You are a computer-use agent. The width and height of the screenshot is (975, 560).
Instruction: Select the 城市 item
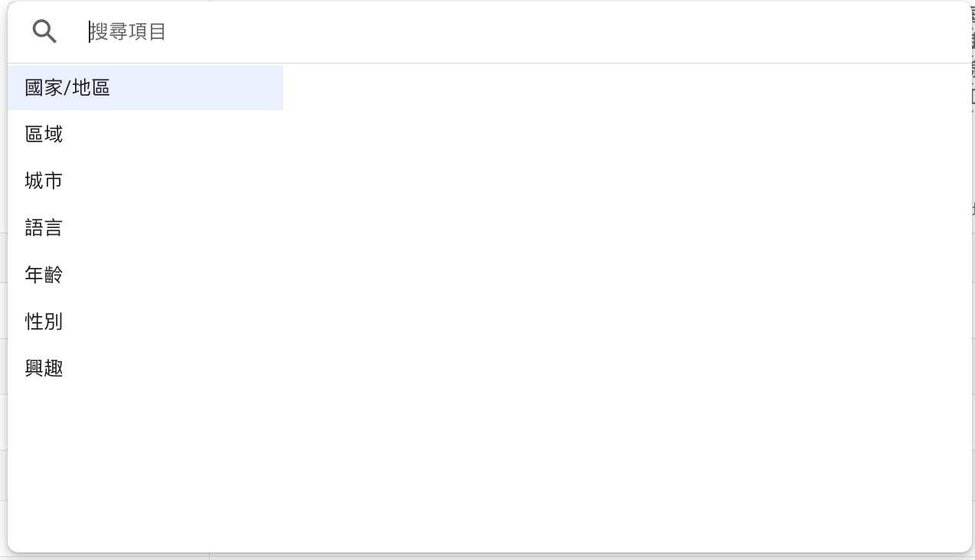click(x=44, y=181)
